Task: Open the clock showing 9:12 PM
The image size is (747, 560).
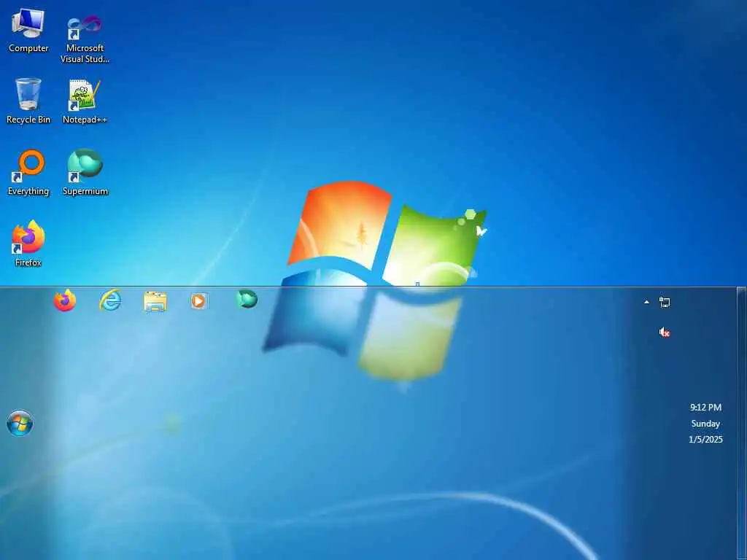Action: point(705,408)
